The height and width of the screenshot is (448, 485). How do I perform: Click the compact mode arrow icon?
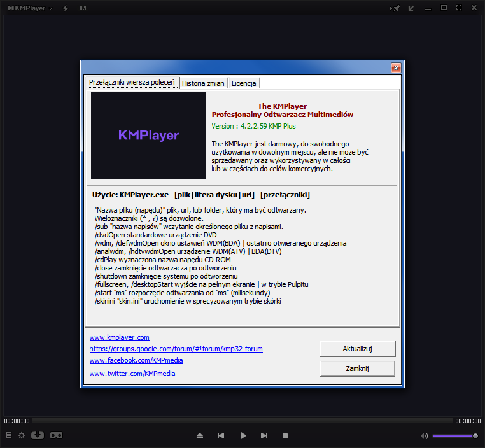click(x=411, y=8)
